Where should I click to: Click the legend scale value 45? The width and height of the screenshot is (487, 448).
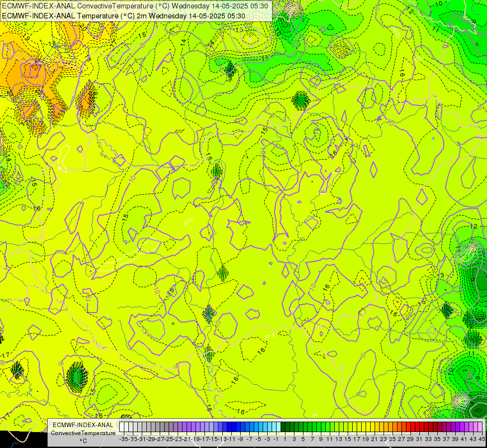pos(482,439)
